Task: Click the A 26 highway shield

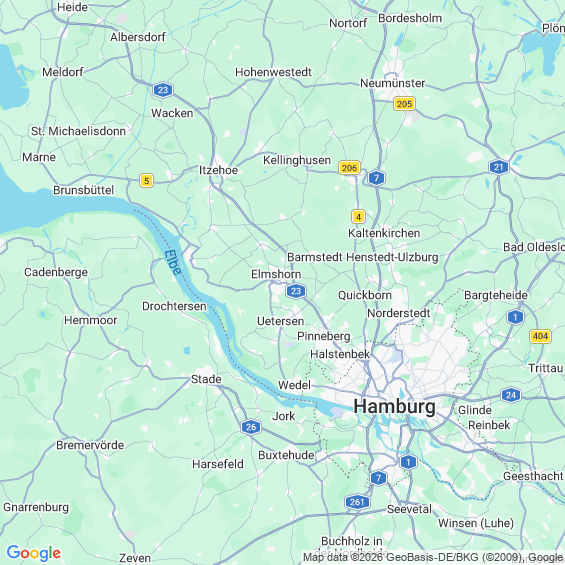Action: click(251, 427)
